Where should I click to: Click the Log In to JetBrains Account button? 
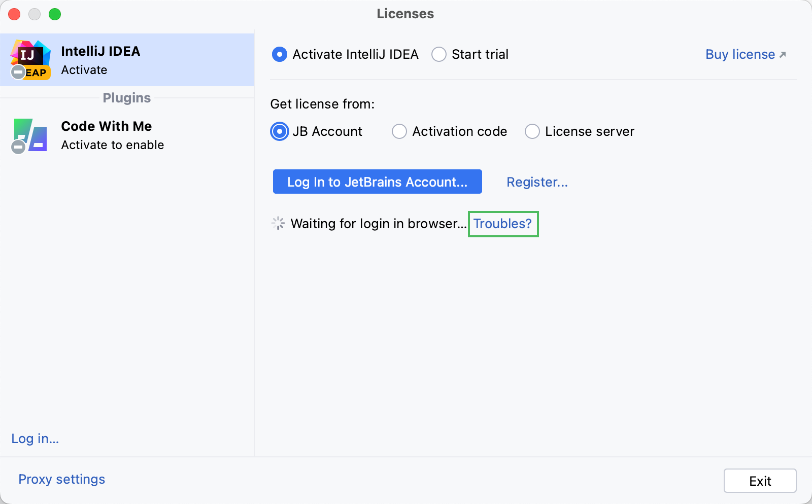377,182
